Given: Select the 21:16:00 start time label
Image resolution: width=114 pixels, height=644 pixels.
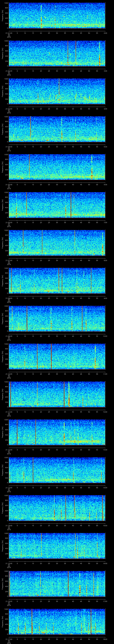Looking at the screenshot, I should click(x=9, y=601).
